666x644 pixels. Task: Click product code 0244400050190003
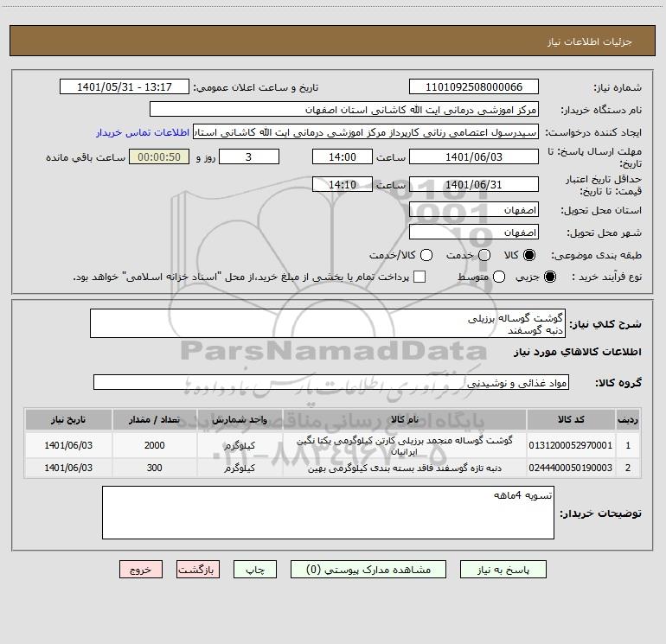(571, 468)
